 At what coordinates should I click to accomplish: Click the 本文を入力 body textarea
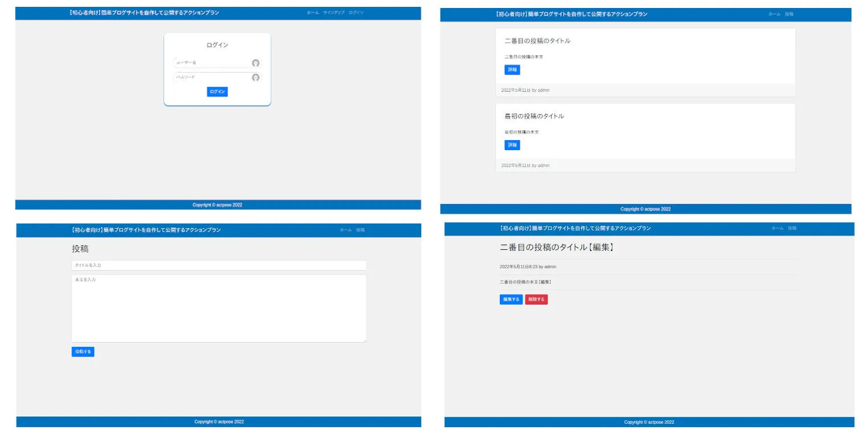pyautogui.click(x=219, y=308)
